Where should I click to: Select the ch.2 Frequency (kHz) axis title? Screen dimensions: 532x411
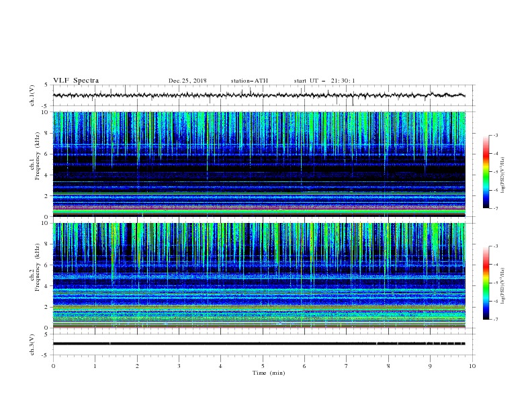point(35,267)
